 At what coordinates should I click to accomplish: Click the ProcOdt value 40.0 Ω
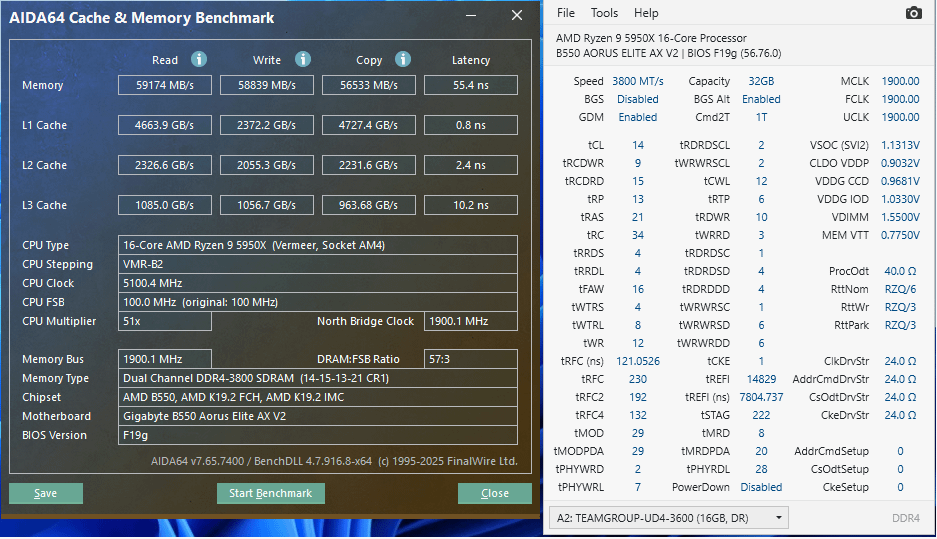[x=900, y=271]
